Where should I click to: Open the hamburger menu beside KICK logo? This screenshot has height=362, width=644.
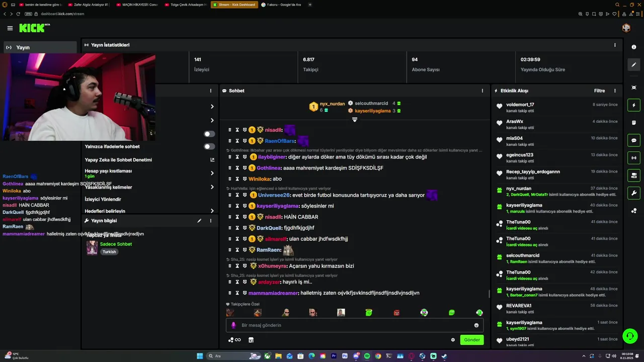(x=10, y=28)
